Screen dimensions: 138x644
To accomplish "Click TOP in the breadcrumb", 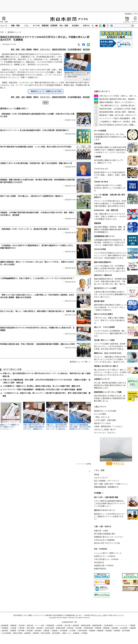I will 2,32.
